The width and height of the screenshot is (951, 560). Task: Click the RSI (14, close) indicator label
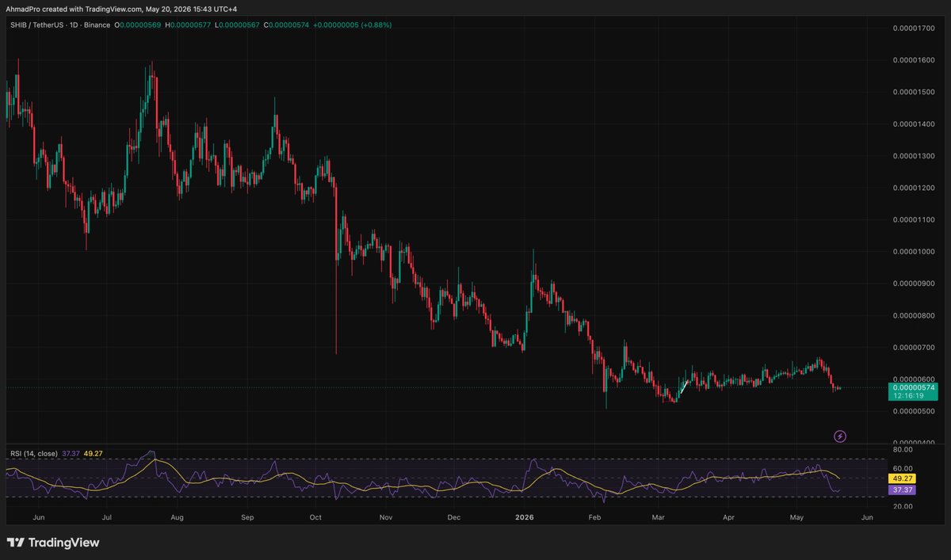coord(36,453)
